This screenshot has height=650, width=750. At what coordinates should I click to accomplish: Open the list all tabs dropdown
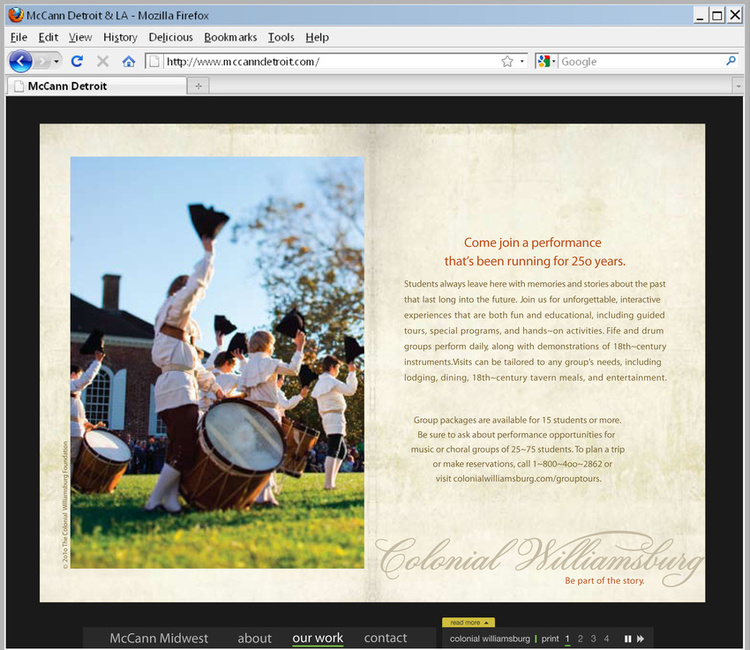click(x=739, y=86)
